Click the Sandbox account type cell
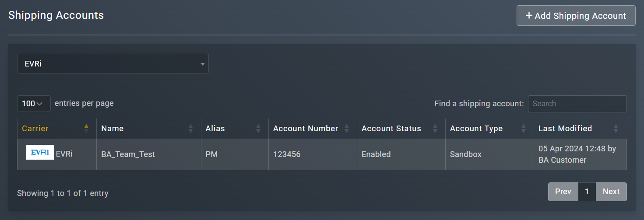644x220 pixels. click(x=489, y=154)
